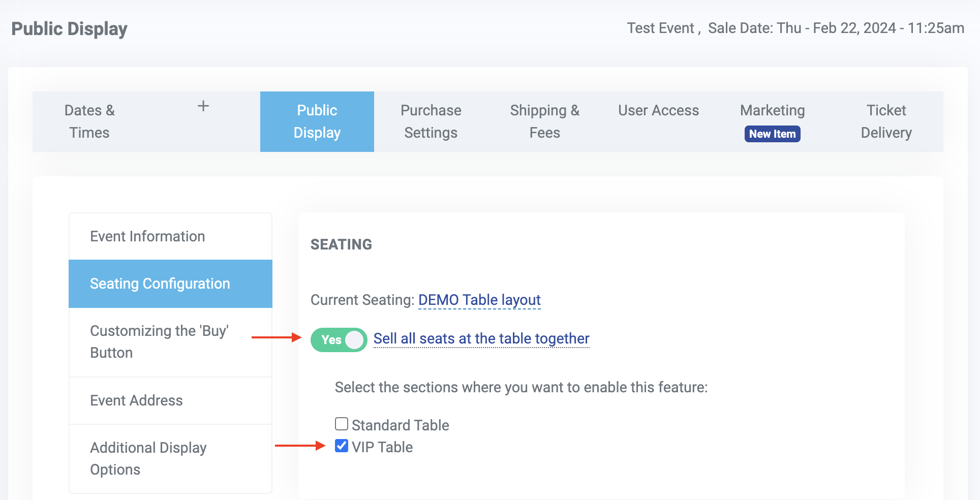Open Additional Display Options section
The image size is (980, 500).
(x=148, y=458)
